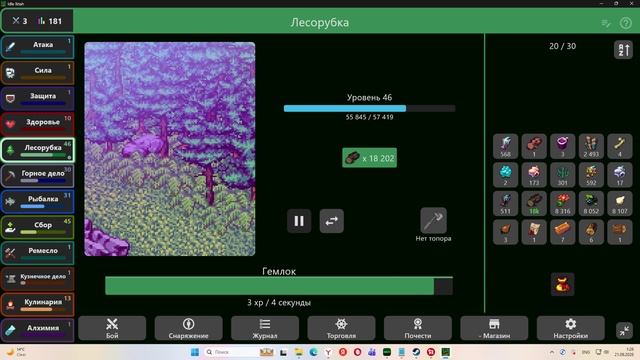
Task: Open the Кузнечное дело skill
Action: [x=37, y=278]
